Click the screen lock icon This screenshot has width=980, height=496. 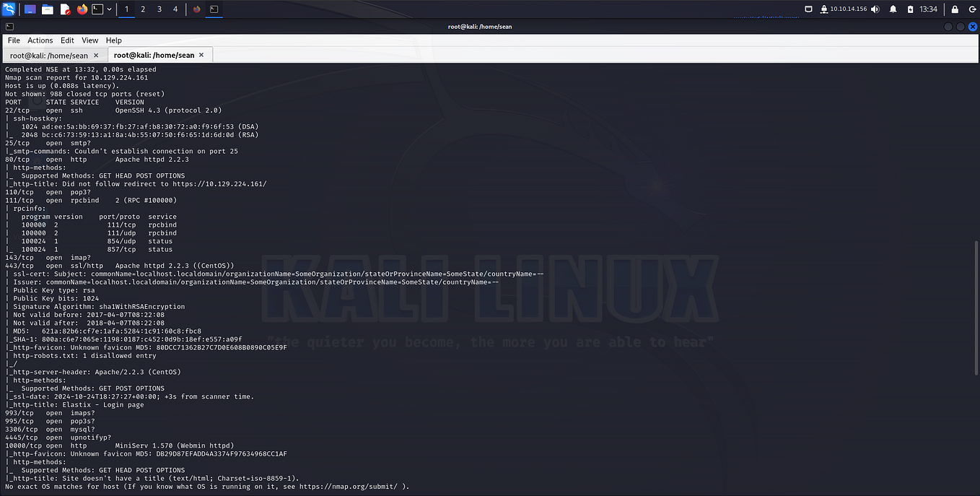pyautogui.click(x=955, y=9)
